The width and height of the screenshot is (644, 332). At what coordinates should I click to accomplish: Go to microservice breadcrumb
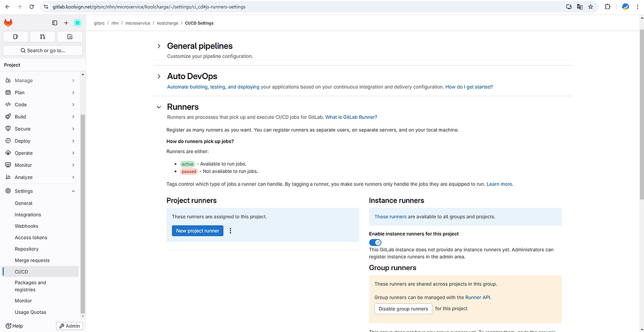click(x=138, y=23)
